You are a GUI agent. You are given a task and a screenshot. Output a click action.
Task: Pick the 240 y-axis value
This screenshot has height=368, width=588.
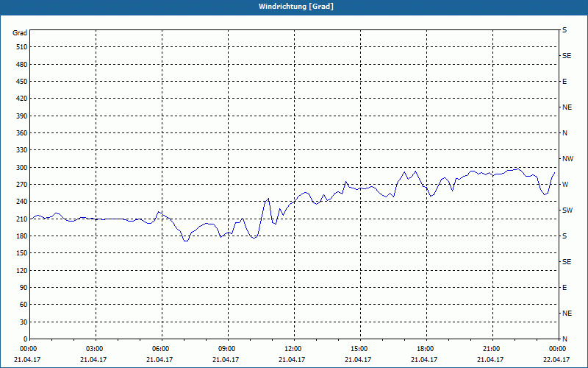click(22, 202)
